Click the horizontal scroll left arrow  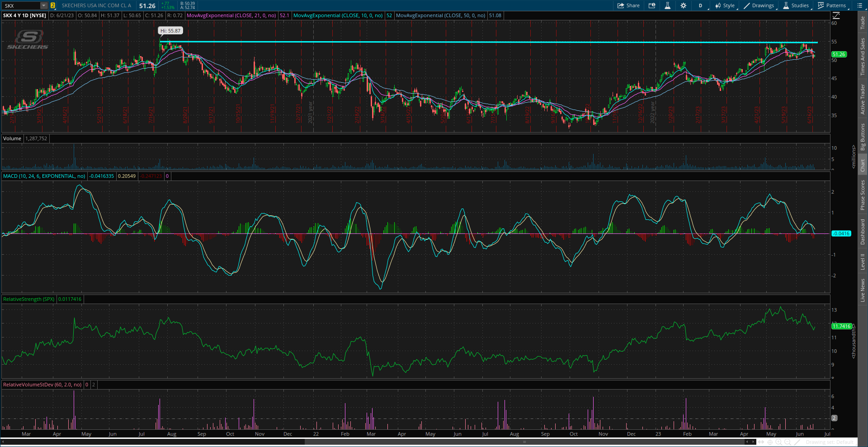tap(3, 442)
